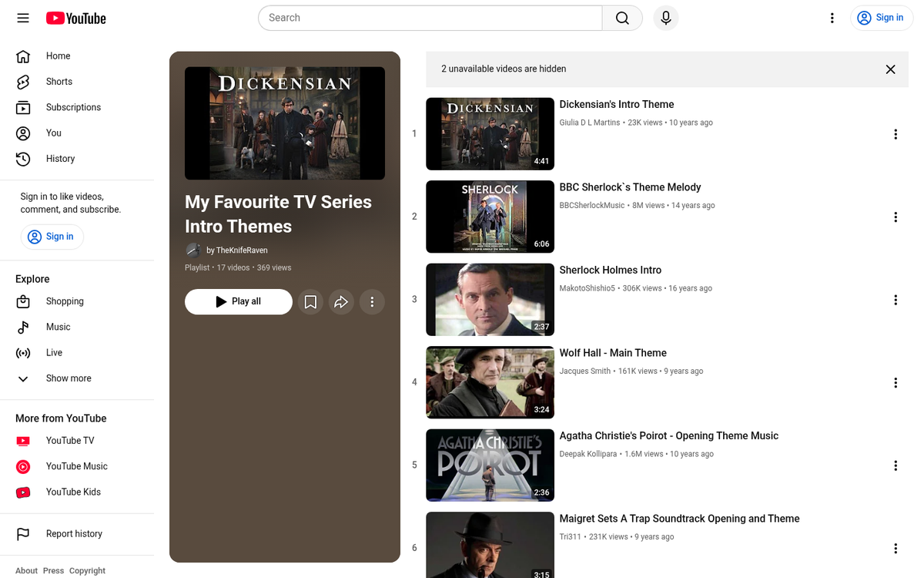924x578 pixels.
Task: Sign in from the sidebar prompt
Action: [52, 237]
